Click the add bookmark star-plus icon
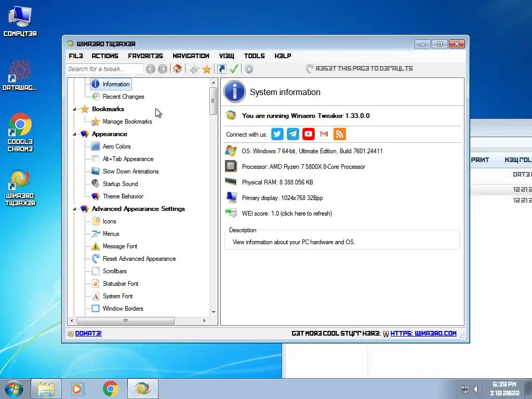 pyautogui.click(x=194, y=69)
